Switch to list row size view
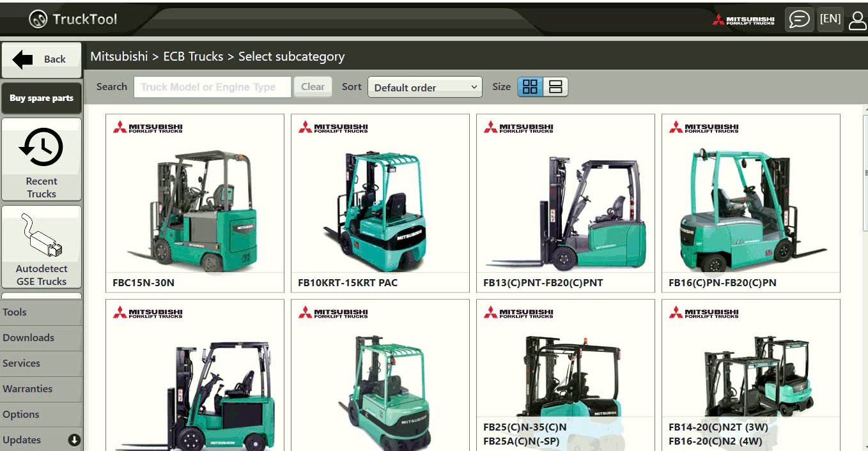Viewport: 868px width, 451px height. coord(555,87)
